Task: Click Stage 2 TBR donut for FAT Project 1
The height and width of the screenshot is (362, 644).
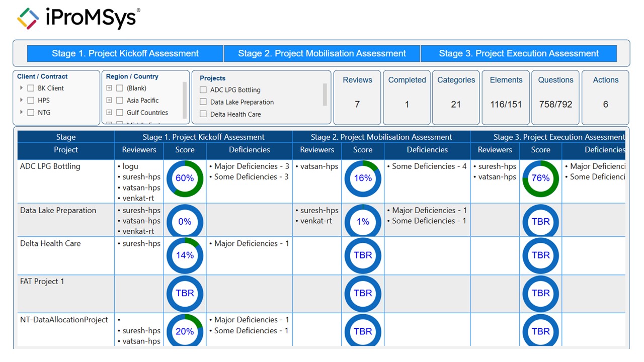Action: pos(363,294)
